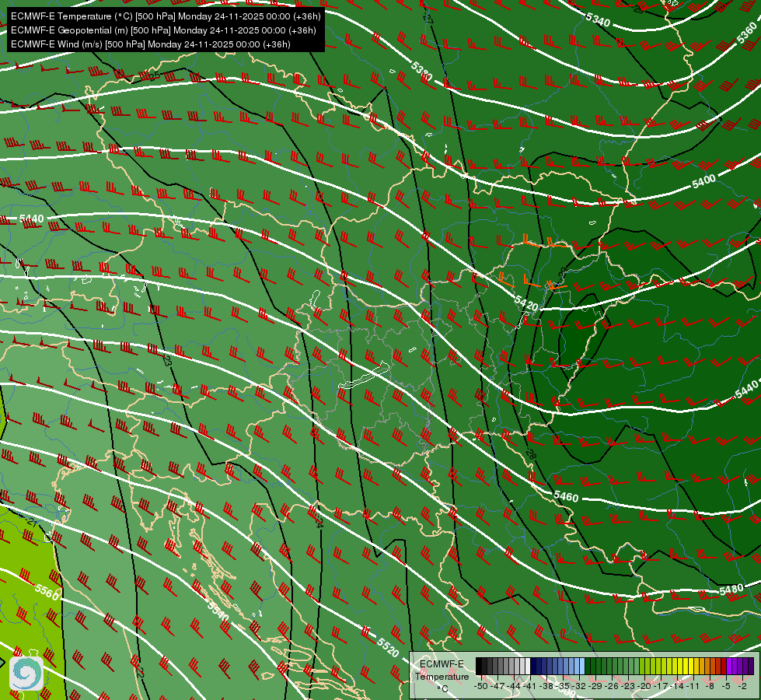The height and width of the screenshot is (700, 761).
Task: Click the black -50 legend color swatch
Action: point(479,666)
